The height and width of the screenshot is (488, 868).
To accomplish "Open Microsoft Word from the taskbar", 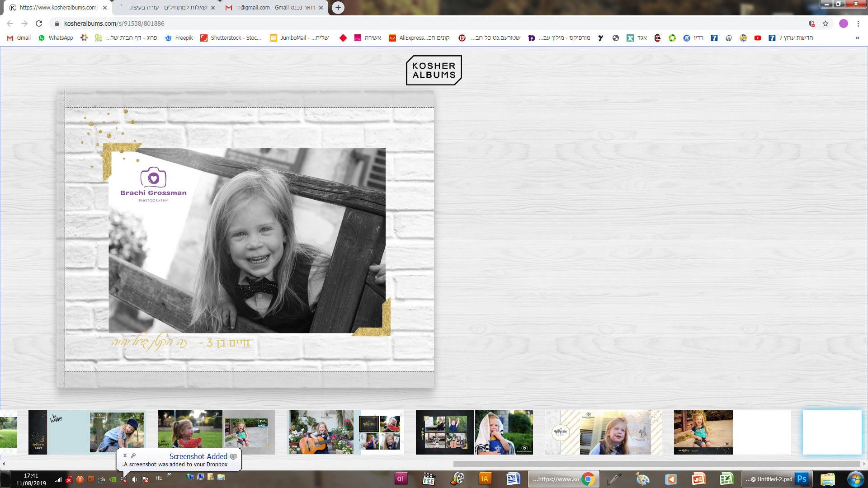I will tap(513, 479).
